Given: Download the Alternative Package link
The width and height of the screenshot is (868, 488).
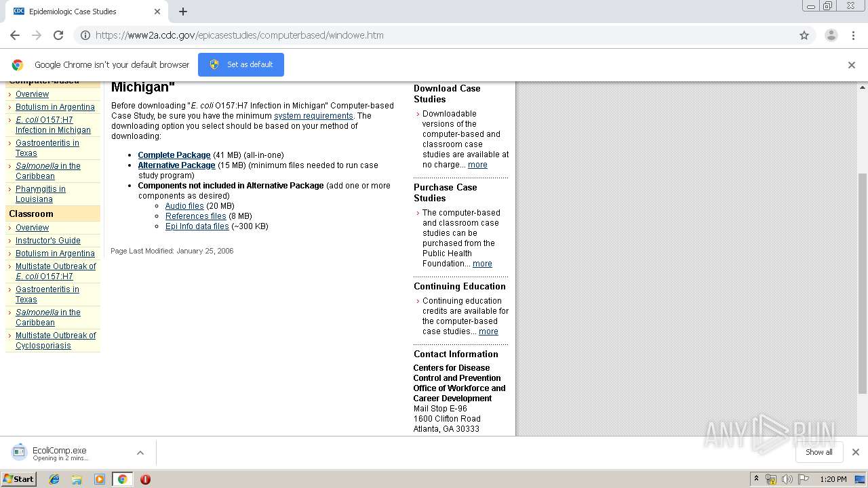Looking at the screenshot, I should (x=176, y=165).
